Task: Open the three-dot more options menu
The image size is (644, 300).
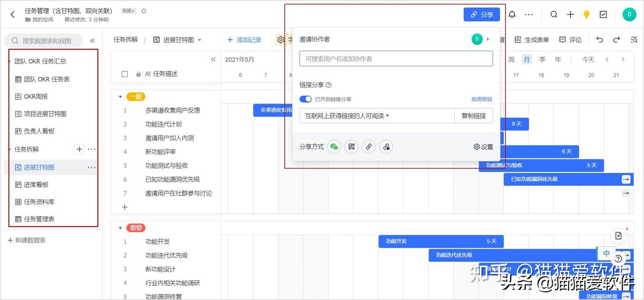Action: [x=529, y=14]
